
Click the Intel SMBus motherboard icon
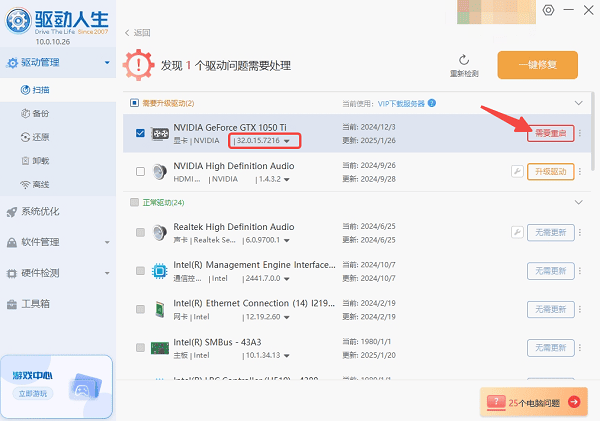click(160, 348)
